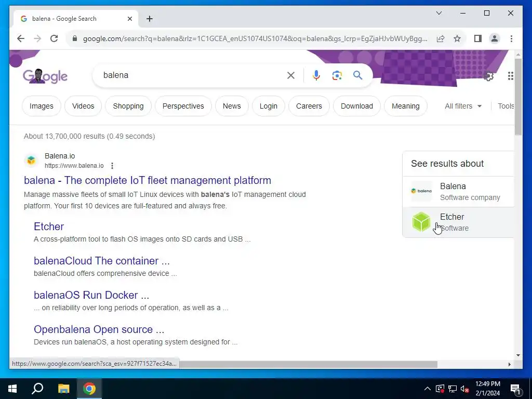This screenshot has width=532, height=399.
Task: Open Windows taskbar search
Action: (37, 389)
